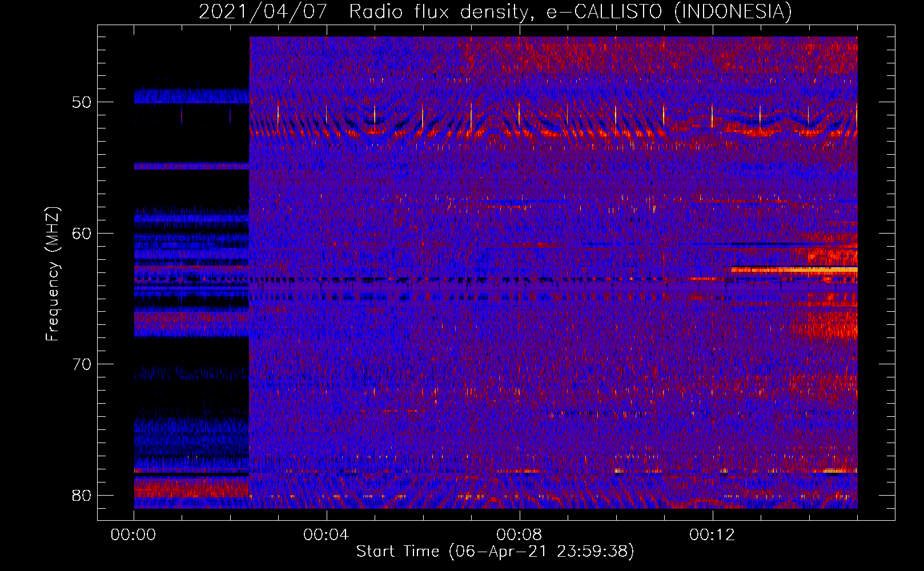Click the bright yellow emission band near 63 MHz
This screenshot has height=571, width=924.
coord(794,269)
